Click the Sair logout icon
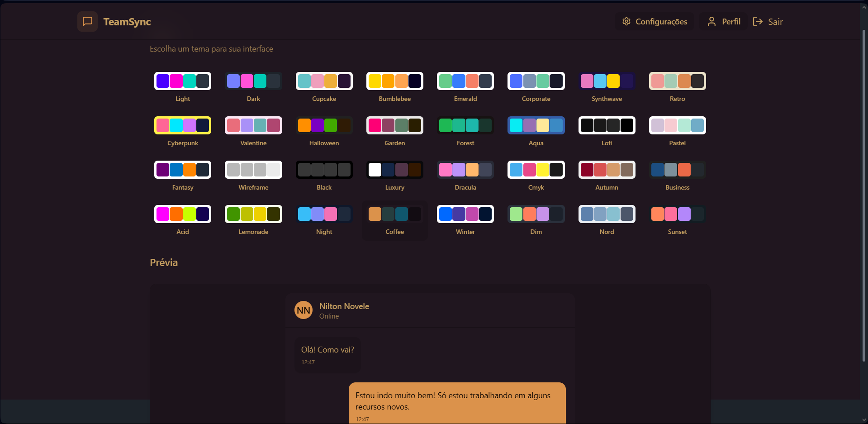This screenshot has height=424, width=868. [758, 21]
